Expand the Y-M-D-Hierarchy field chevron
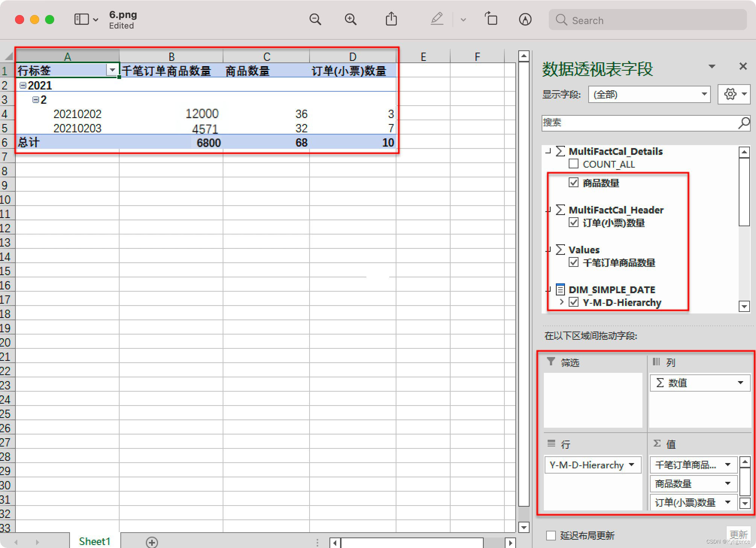 tap(562, 302)
